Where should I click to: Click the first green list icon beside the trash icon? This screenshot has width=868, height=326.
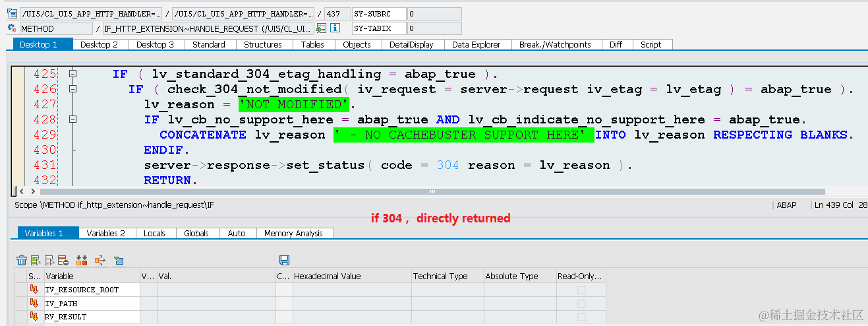36,260
